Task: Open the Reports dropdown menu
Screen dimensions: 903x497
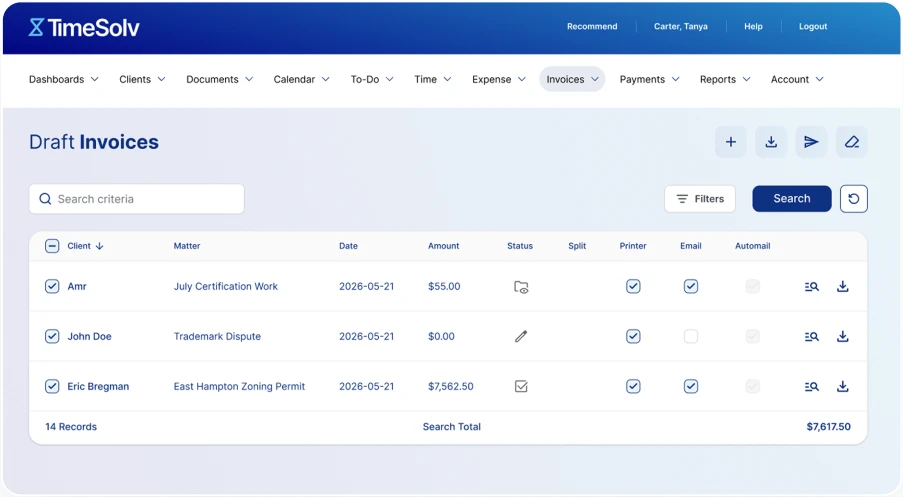Action: point(725,80)
